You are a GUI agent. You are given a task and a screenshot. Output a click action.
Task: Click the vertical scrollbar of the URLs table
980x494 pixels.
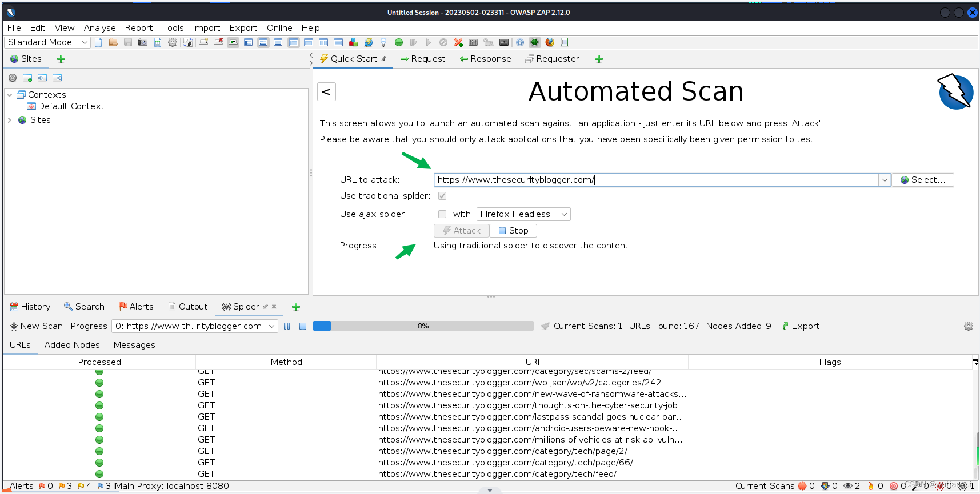coord(977,424)
